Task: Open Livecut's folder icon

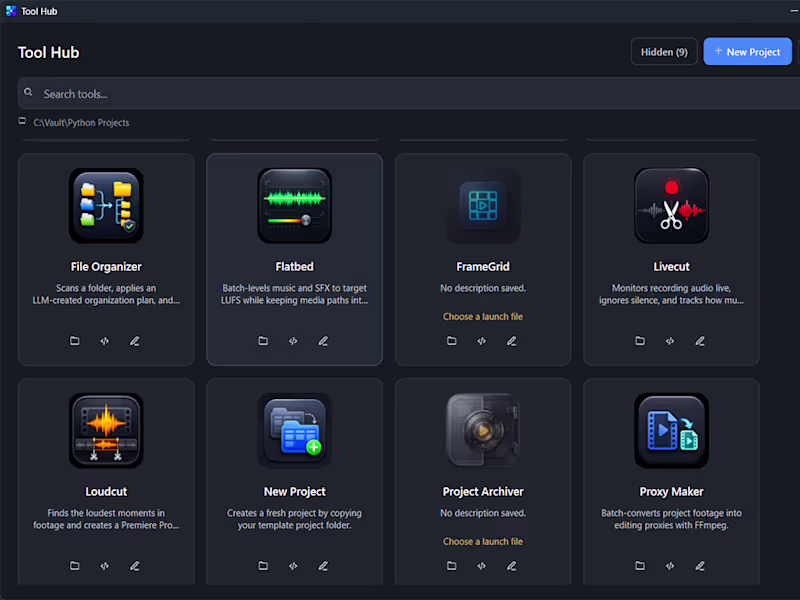Action: tap(640, 341)
